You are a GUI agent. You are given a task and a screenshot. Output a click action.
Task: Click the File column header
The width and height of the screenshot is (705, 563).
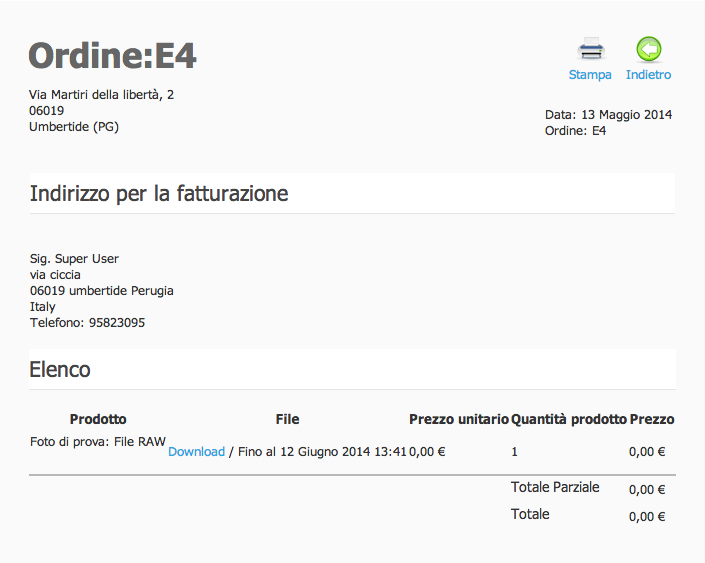(287, 420)
